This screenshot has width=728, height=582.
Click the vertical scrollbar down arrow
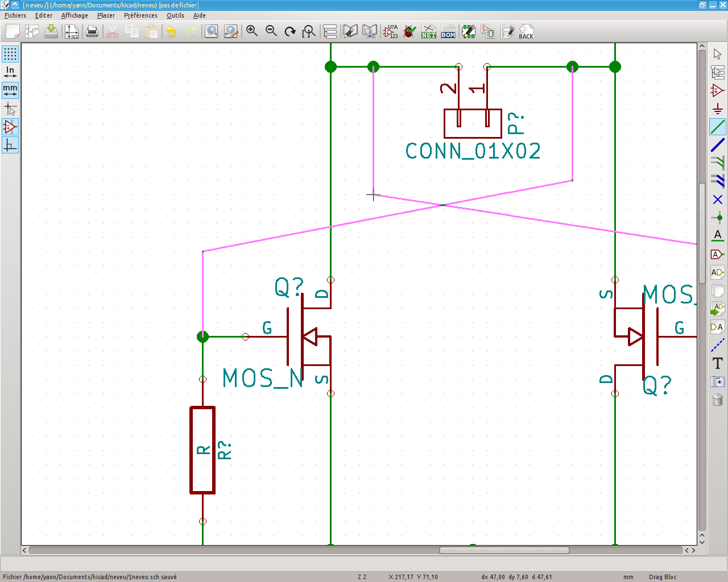(702, 542)
